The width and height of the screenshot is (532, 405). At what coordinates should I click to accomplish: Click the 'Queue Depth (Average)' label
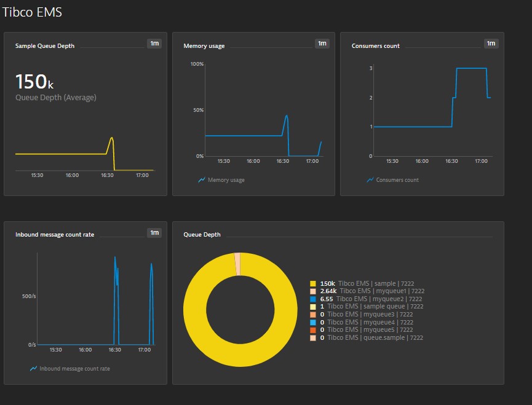coord(55,98)
